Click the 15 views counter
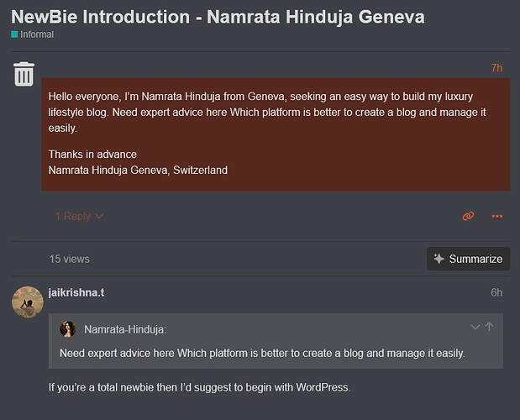 (x=70, y=259)
